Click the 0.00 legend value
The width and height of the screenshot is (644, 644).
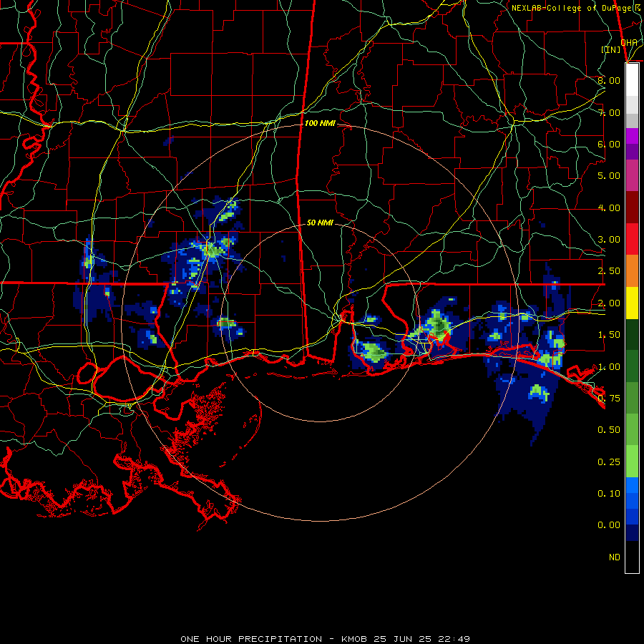click(609, 525)
